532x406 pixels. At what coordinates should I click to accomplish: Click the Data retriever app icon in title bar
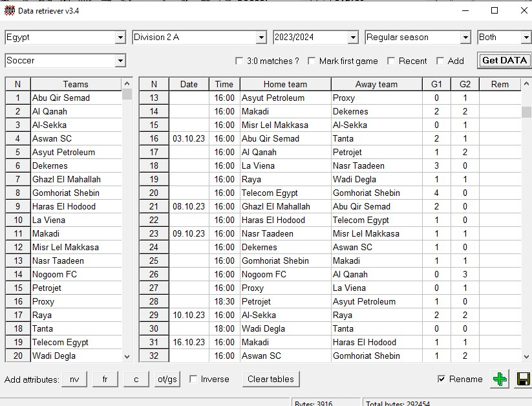click(9, 10)
